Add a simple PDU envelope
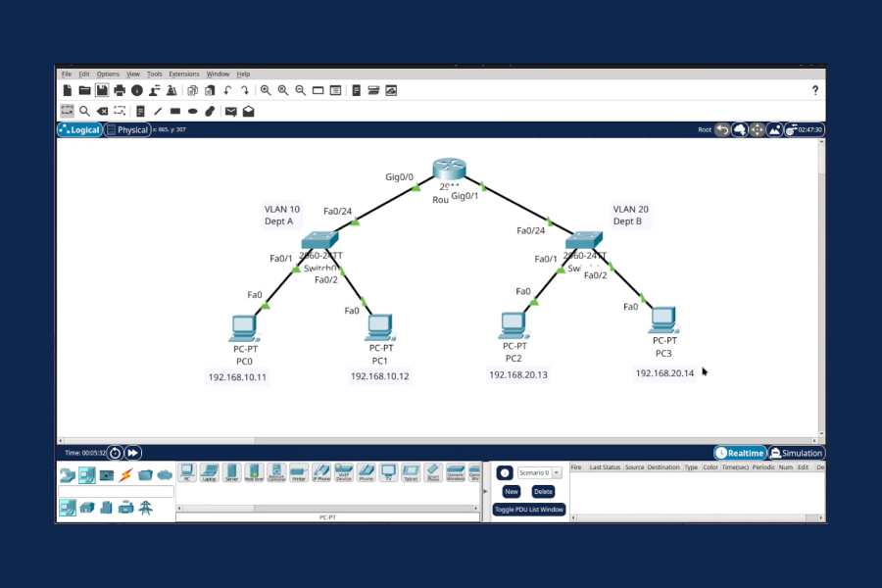 (x=230, y=111)
